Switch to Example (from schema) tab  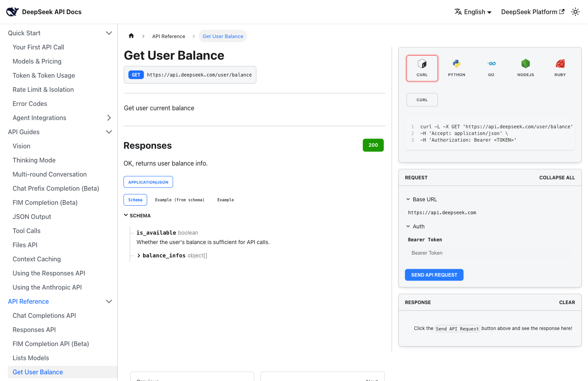click(x=180, y=200)
